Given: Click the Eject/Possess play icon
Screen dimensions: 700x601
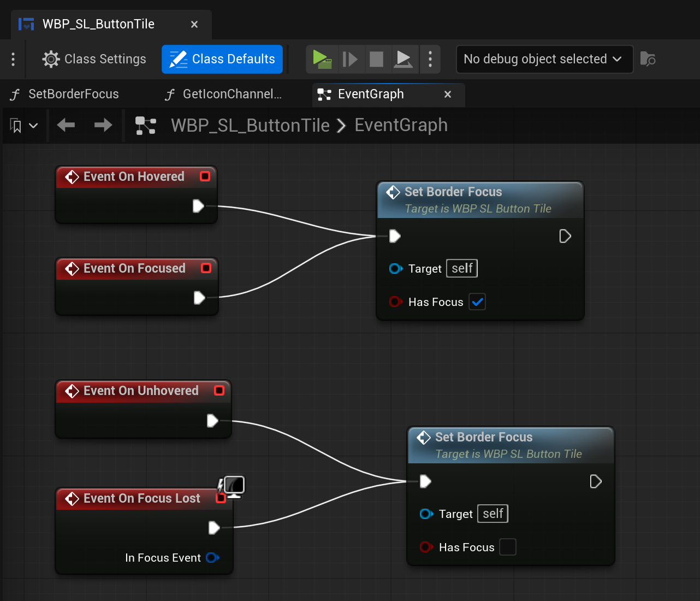Looking at the screenshot, I should [404, 59].
